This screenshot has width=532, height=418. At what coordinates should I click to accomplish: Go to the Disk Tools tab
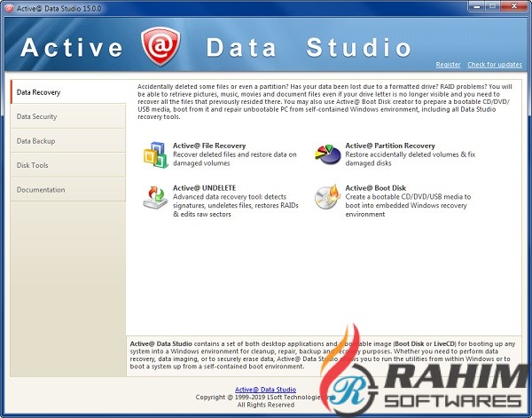[x=68, y=165]
